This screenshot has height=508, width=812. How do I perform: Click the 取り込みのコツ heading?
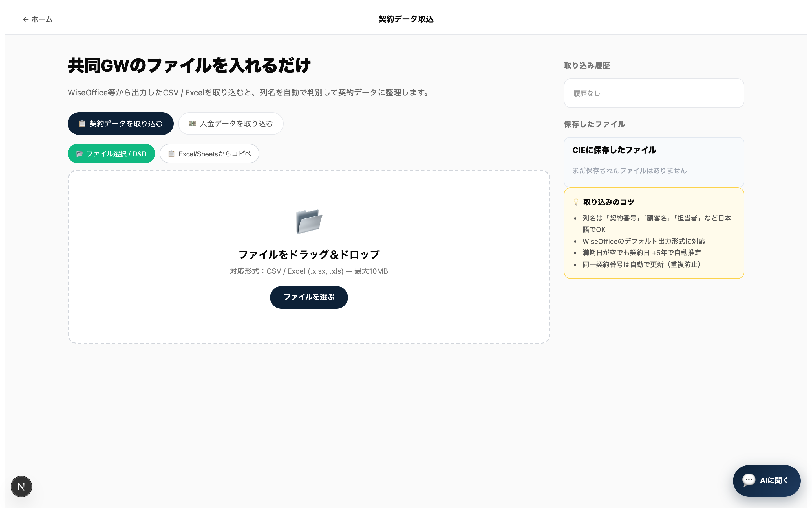(x=608, y=202)
